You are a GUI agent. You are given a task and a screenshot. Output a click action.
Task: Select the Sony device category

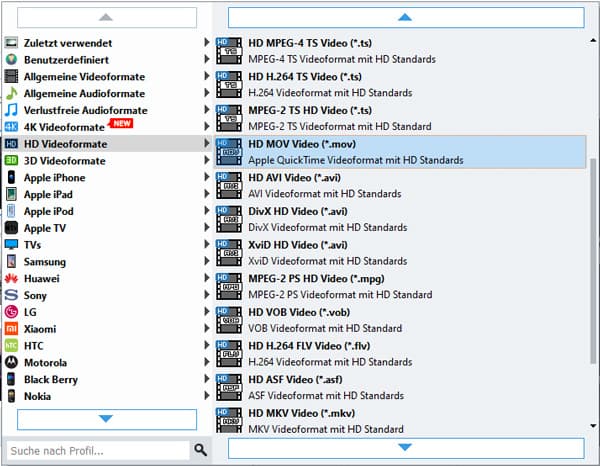tap(107, 295)
